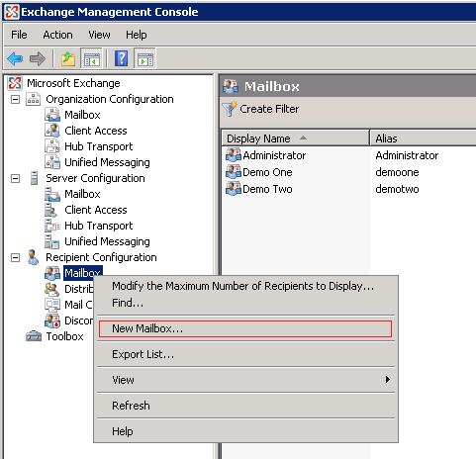Click Client Access icon under Server Configuration
This screenshot has height=459, width=476.
click(51, 210)
